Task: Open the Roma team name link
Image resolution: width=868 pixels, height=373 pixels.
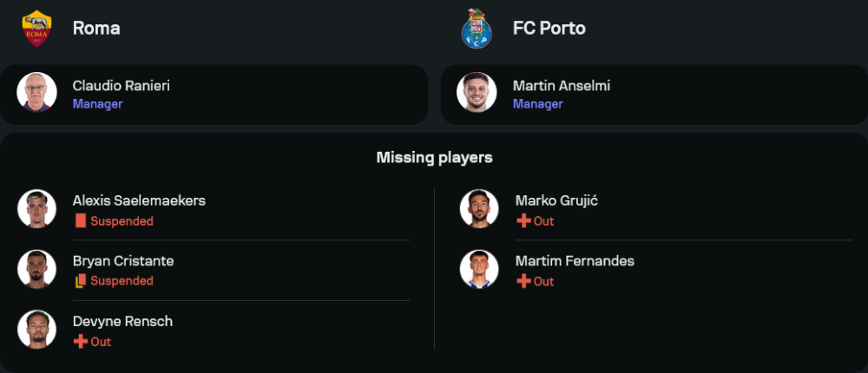Action: (x=96, y=28)
